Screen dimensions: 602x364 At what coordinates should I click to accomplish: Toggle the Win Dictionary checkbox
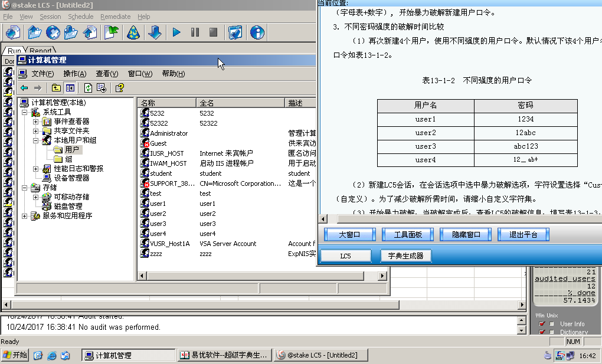542,332
